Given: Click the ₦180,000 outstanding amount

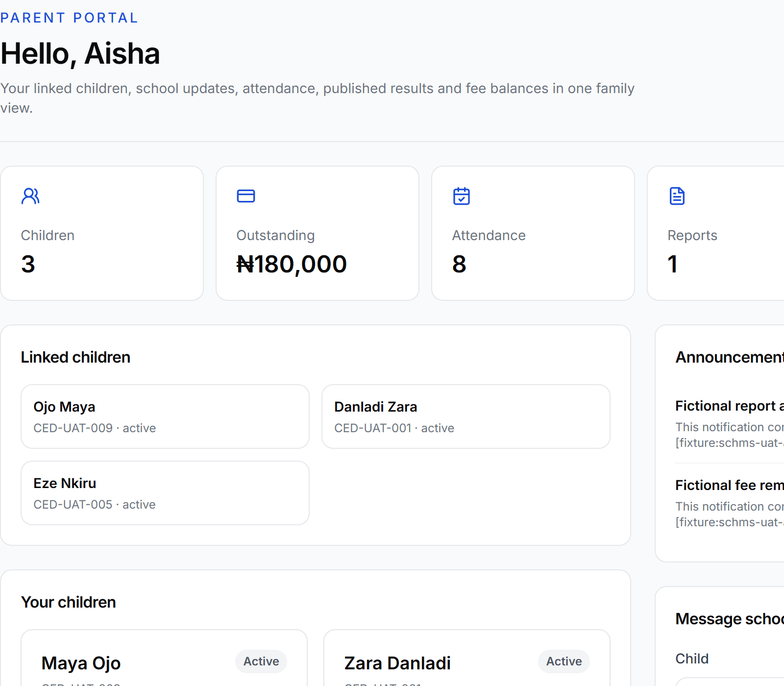Looking at the screenshot, I should [x=292, y=264].
